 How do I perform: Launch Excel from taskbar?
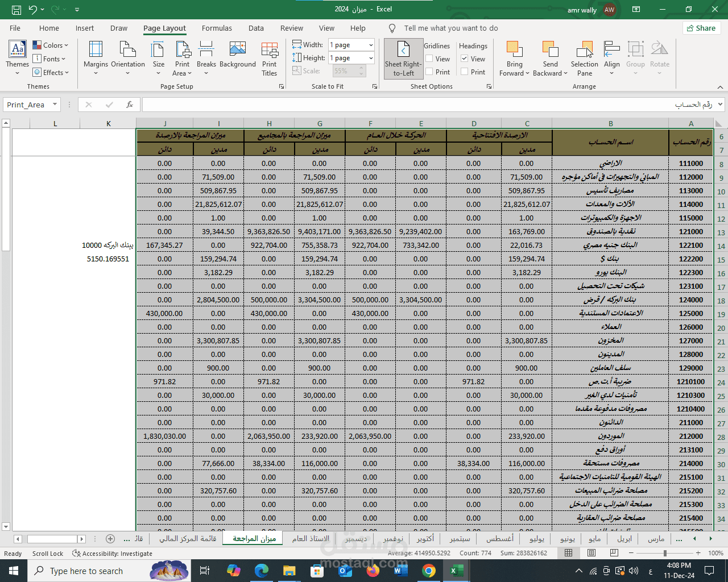456,571
